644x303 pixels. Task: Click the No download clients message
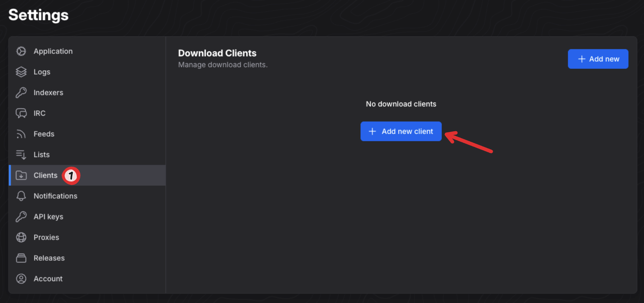point(401,104)
